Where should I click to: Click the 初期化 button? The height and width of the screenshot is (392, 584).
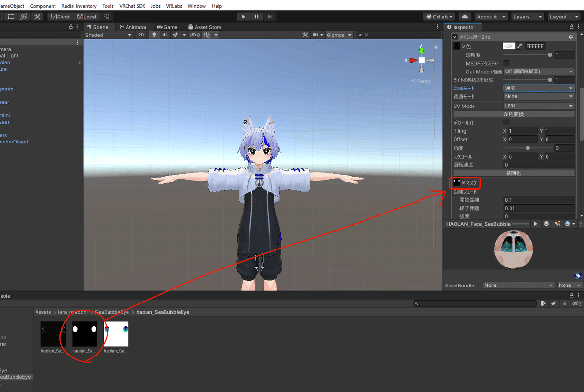[x=514, y=173]
